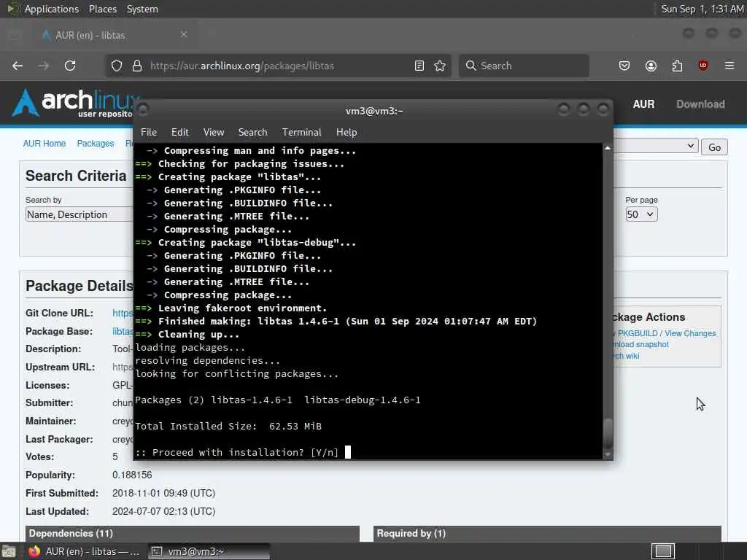Click the workspace switcher in bottom panel
The height and width of the screenshot is (560, 747).
[x=662, y=551]
